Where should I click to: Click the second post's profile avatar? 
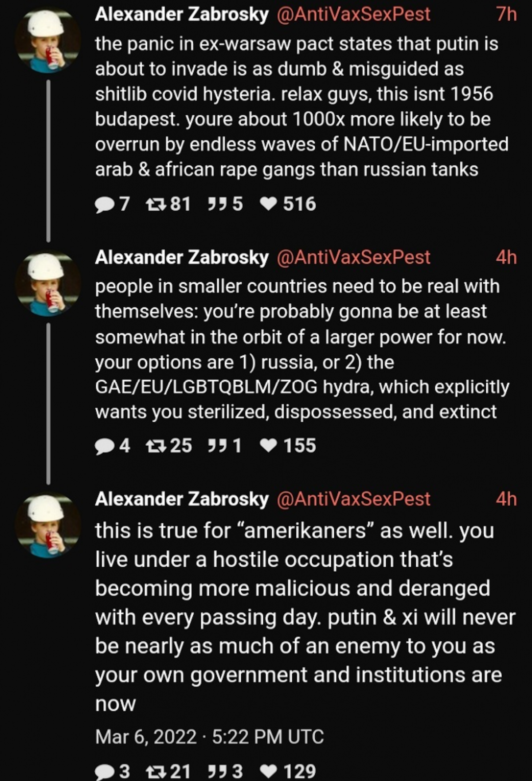coord(48,284)
